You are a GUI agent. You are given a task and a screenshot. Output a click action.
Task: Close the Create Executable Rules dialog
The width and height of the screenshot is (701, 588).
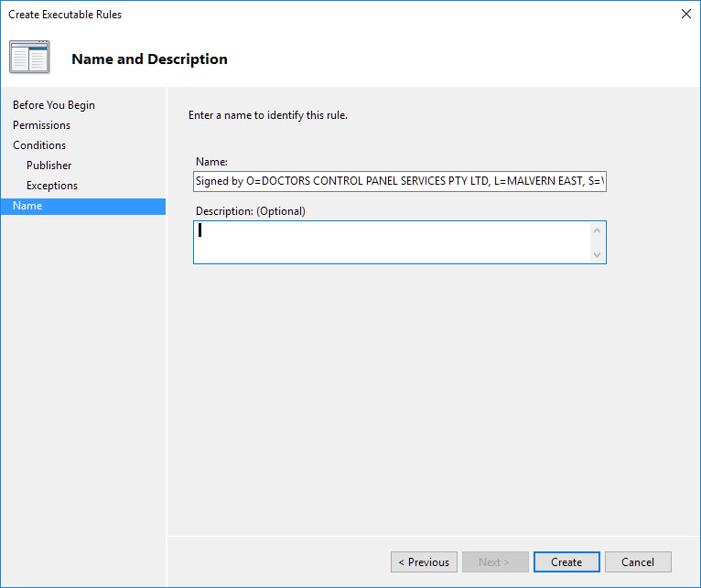click(685, 14)
